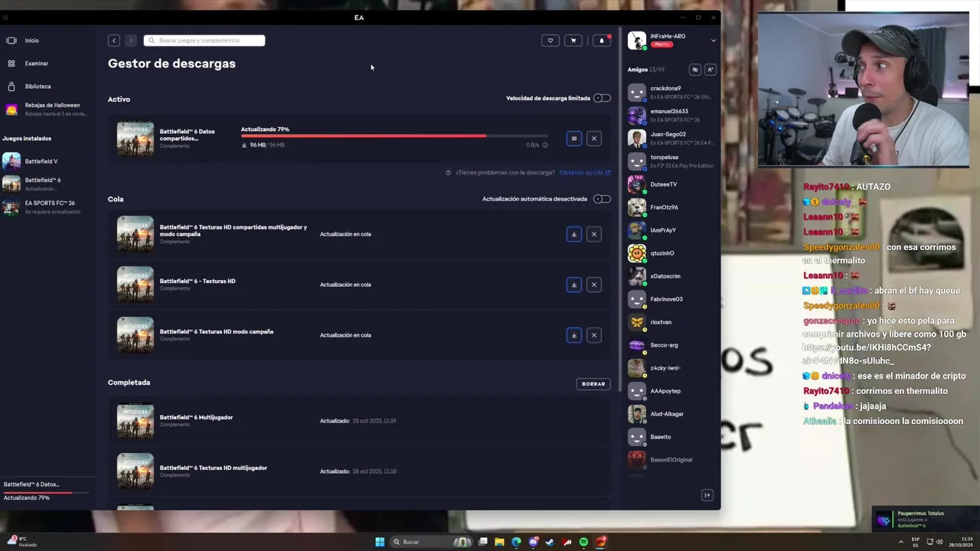
Task: Pause the active Battlefield 6 download
Action: point(574,139)
